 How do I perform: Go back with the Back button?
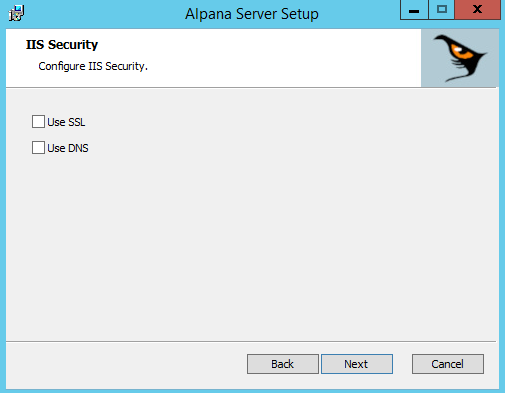click(283, 364)
